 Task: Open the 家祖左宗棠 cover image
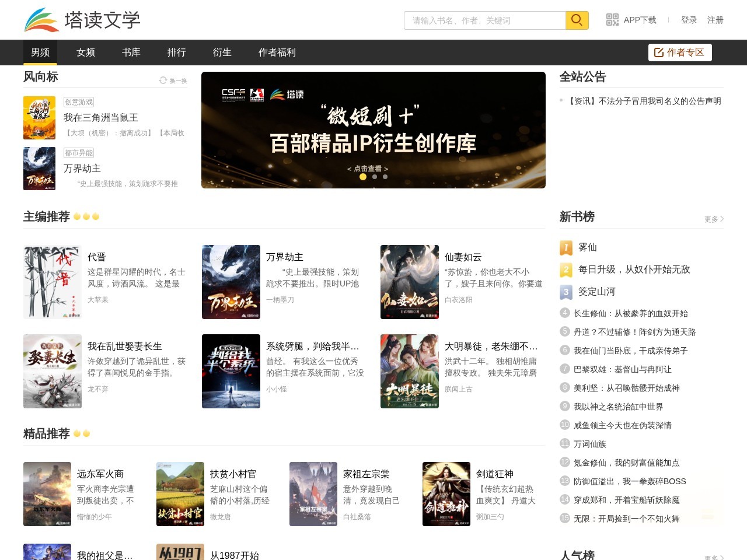313,494
